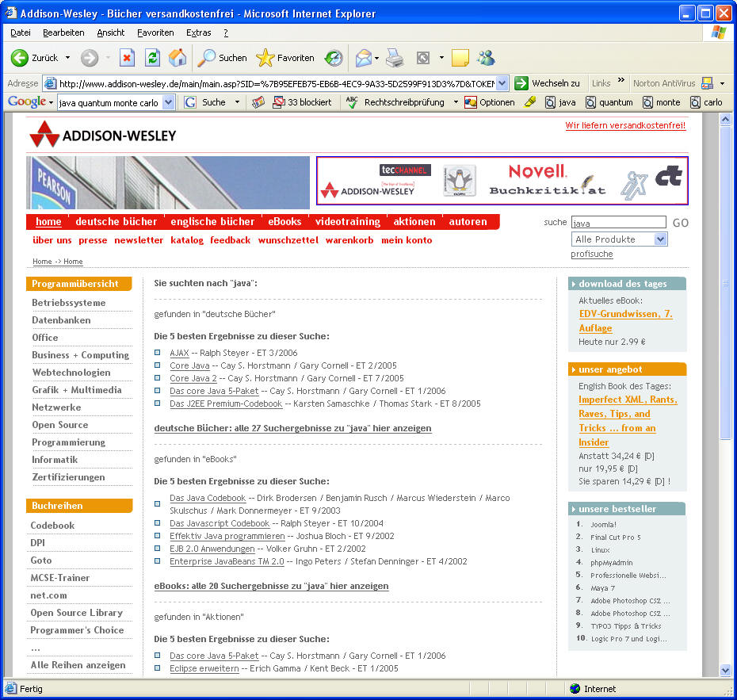
Task: Click the page's vertical scrollbar thumb
Action: pos(725,277)
